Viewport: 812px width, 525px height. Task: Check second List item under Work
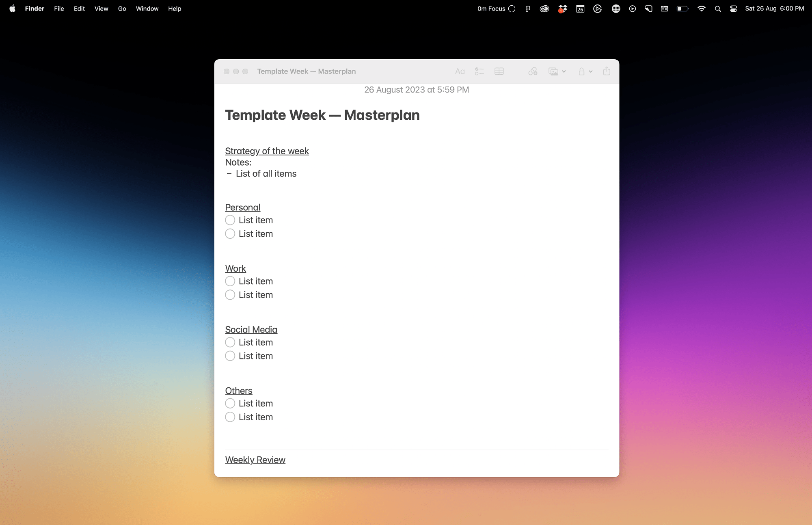[x=230, y=295]
